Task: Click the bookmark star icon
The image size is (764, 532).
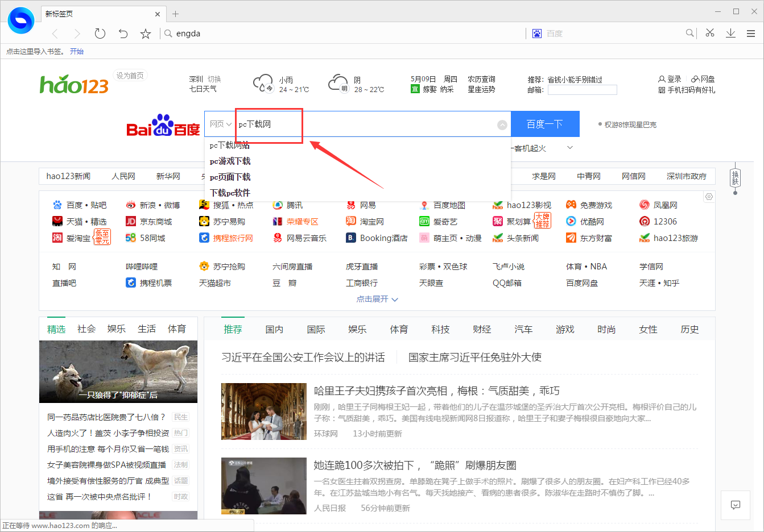Action: click(x=146, y=34)
